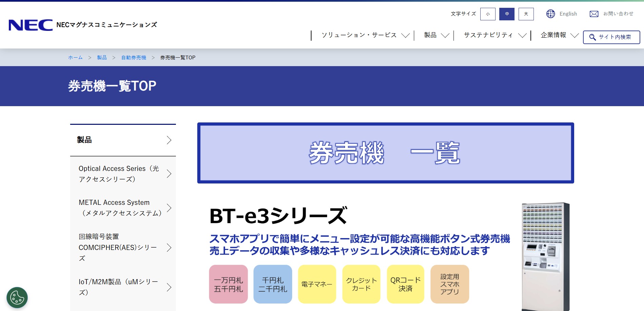The image size is (644, 311).
Task: Open the cookie settings icon
Action: pos(17,298)
